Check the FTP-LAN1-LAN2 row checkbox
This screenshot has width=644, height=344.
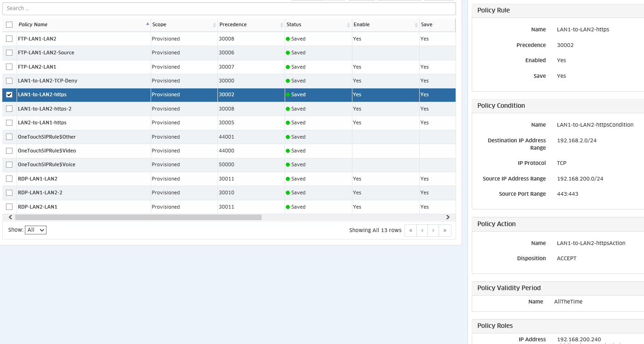(9, 39)
